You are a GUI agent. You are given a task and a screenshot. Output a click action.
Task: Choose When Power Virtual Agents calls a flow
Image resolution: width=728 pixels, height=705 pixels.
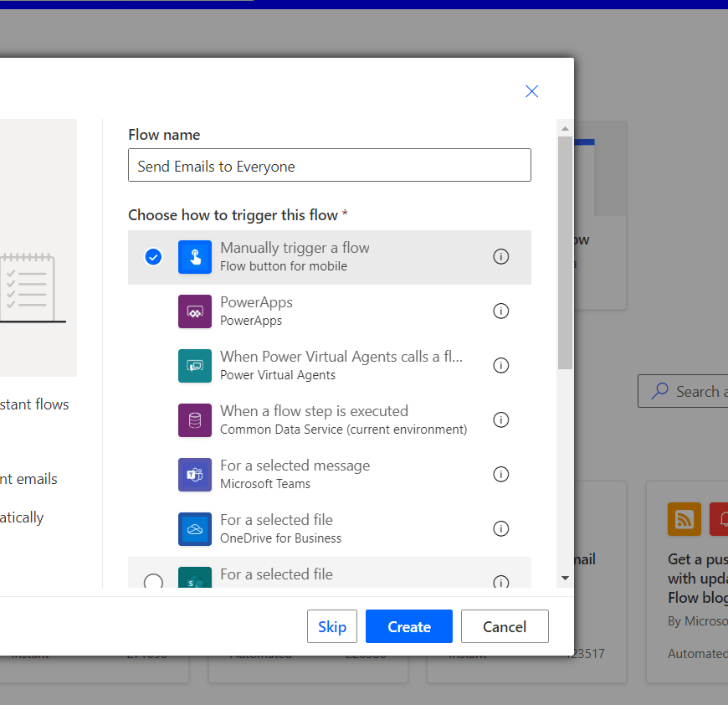pos(330,366)
